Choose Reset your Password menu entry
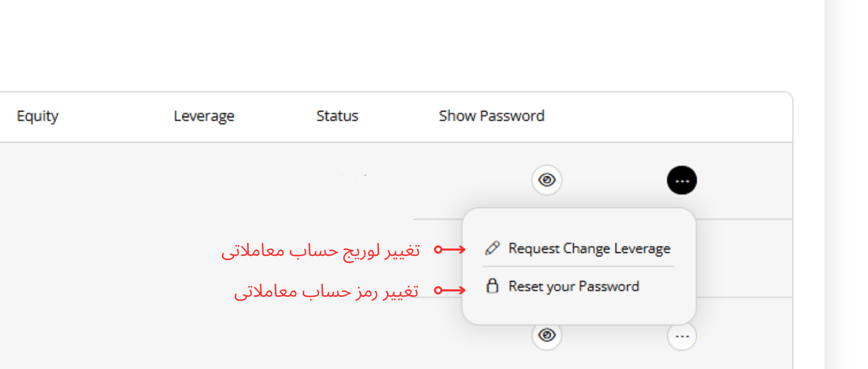The width and height of the screenshot is (868, 369). pyautogui.click(x=573, y=286)
